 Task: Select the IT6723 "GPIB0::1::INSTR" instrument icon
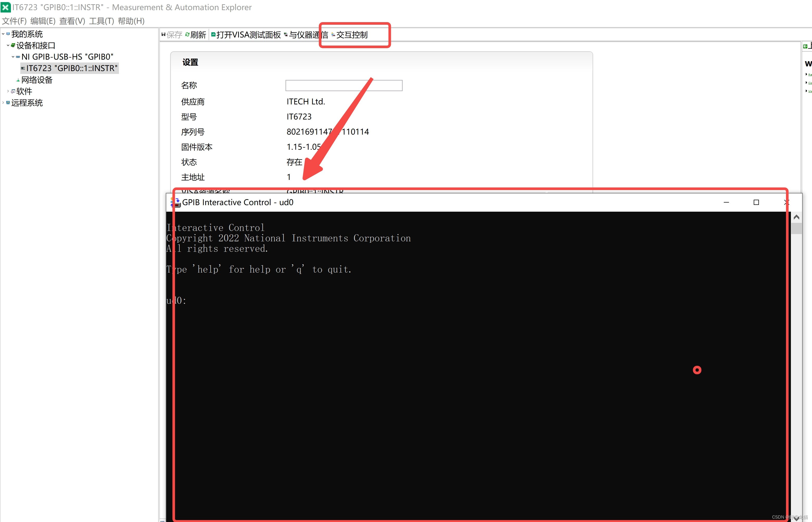tap(23, 68)
